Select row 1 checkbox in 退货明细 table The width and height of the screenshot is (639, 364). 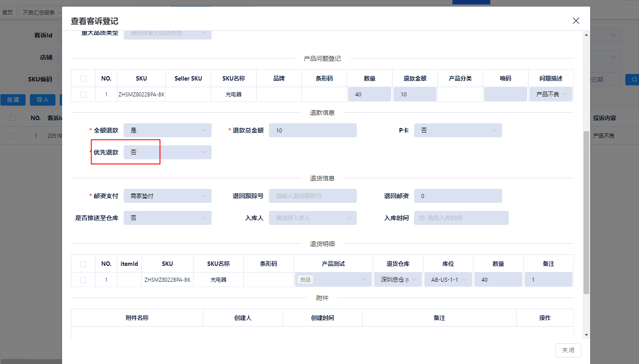[83, 280]
